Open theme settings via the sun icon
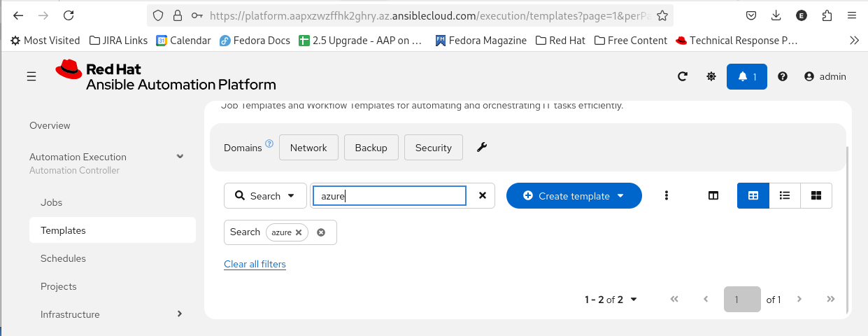Image resolution: width=868 pixels, height=336 pixels. tap(711, 77)
